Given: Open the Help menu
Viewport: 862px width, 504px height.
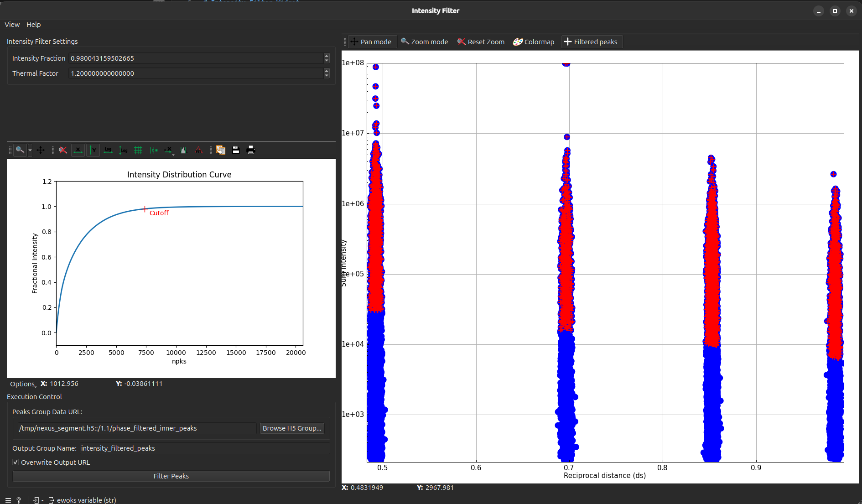Looking at the screenshot, I should tap(33, 25).
